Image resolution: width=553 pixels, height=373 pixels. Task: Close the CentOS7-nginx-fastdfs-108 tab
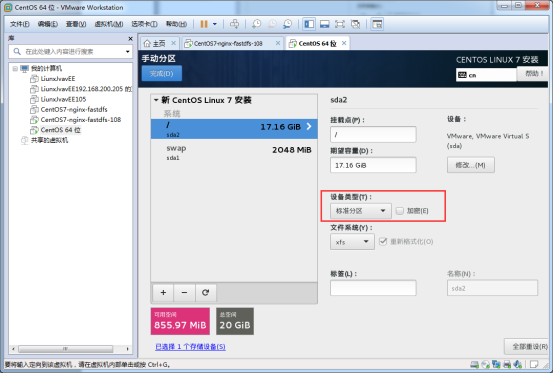pyautogui.click(x=278, y=43)
